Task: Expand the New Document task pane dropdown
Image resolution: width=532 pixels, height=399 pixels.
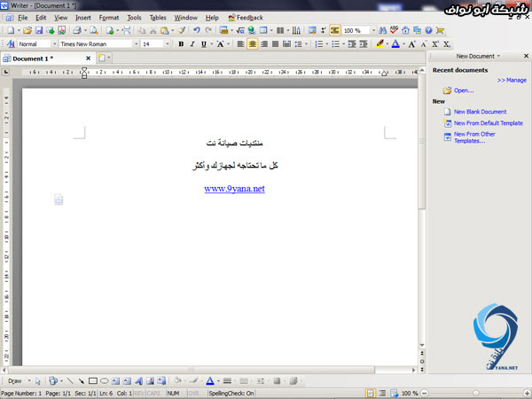Action: click(x=498, y=56)
